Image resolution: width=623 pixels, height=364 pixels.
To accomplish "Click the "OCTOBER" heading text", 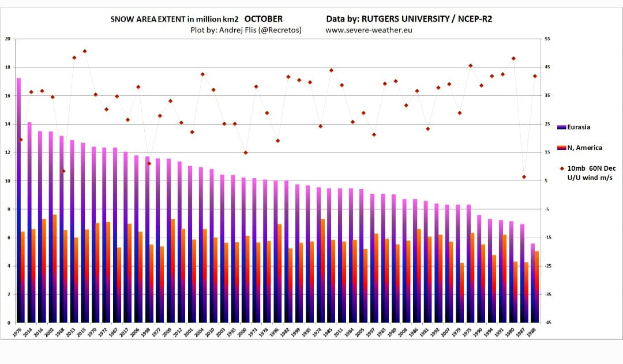I will (264, 19).
